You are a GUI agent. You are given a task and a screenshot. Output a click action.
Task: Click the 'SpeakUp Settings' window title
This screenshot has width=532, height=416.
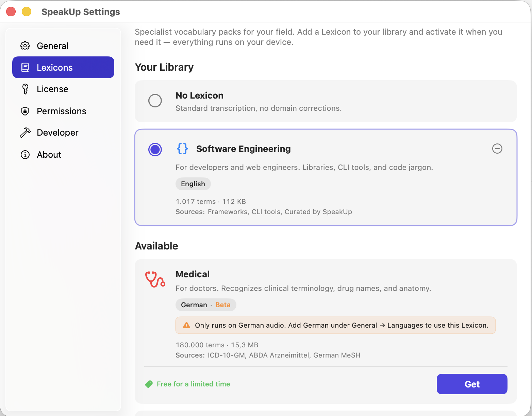[81, 12]
